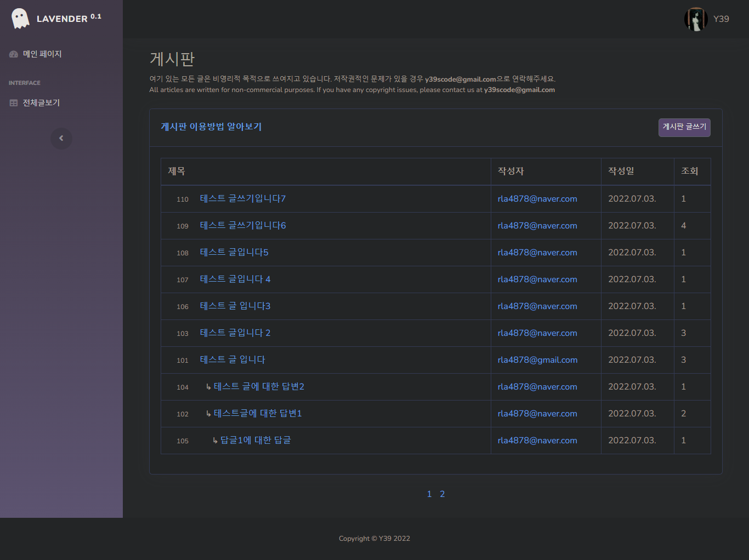The image size is (749, 560).
Task: Open post 테스트 글 입니다3
Action: pos(235,306)
